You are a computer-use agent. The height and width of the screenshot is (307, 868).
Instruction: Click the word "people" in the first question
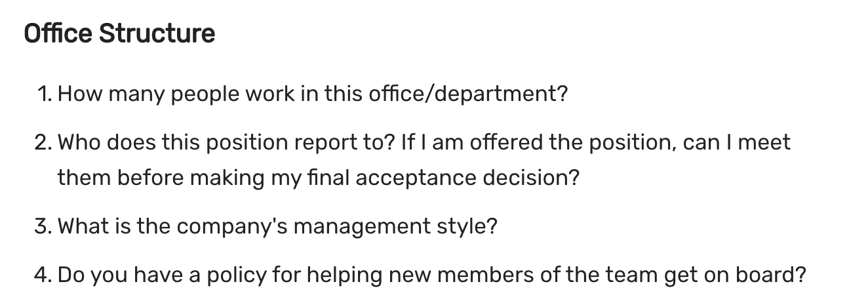pyautogui.click(x=206, y=95)
